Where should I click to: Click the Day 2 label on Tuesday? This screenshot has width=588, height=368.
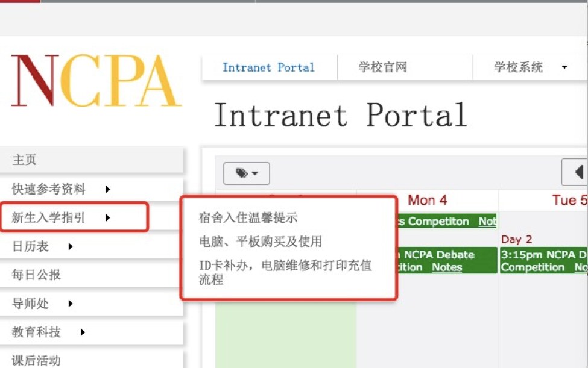[x=516, y=240]
